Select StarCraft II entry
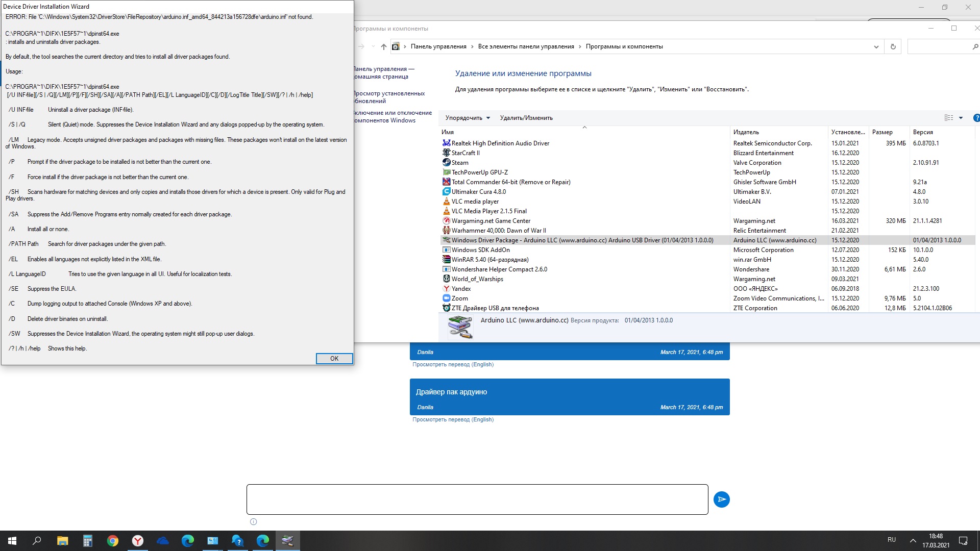This screenshot has height=551, width=980. click(707, 153)
